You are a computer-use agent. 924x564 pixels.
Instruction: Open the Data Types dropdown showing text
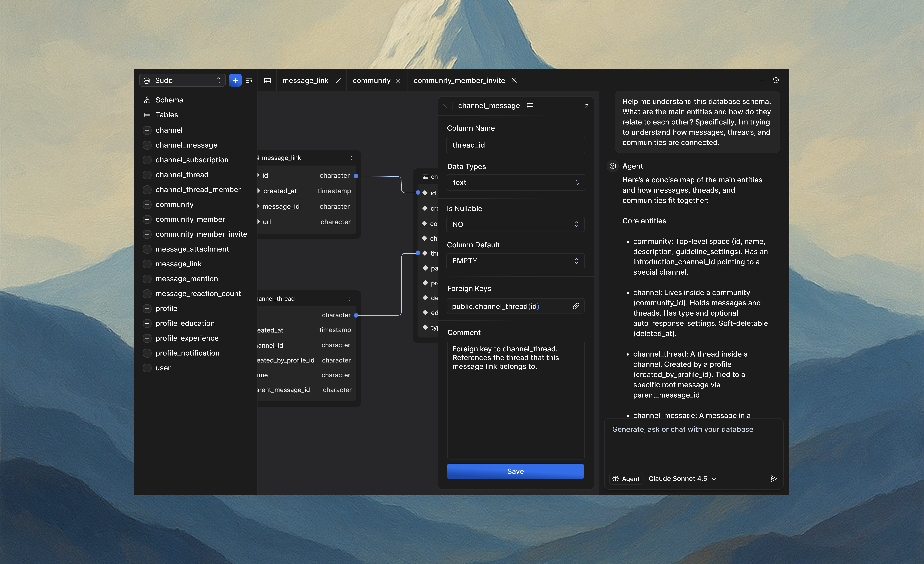click(515, 182)
